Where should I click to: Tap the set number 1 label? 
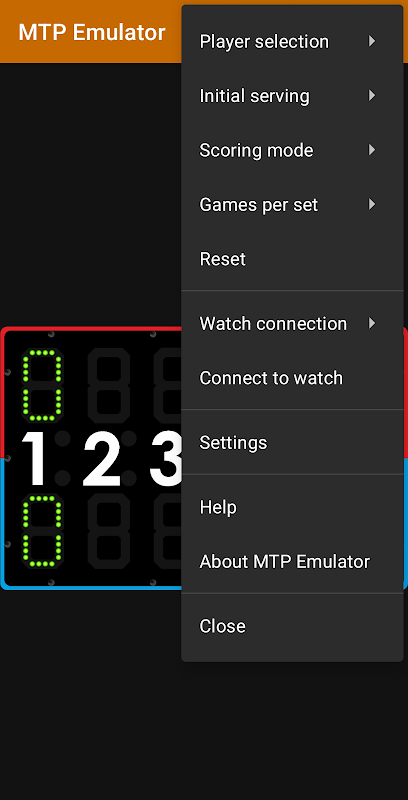37,458
